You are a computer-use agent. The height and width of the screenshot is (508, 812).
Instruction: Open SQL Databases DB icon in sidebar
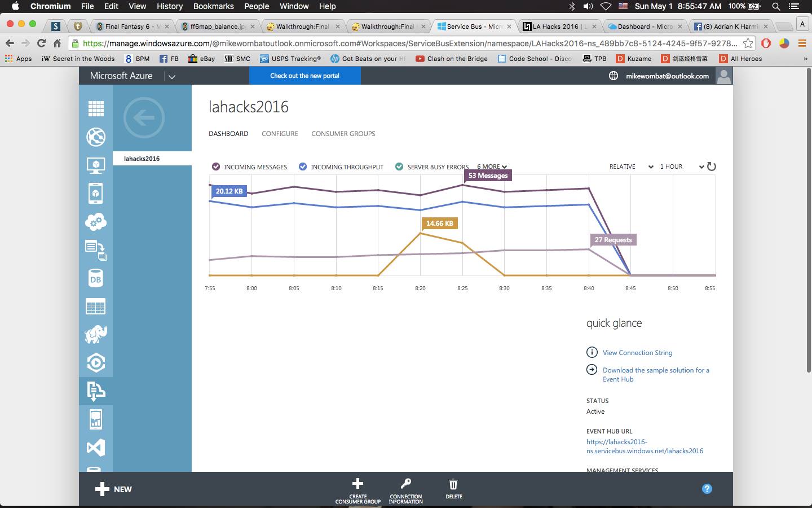coord(96,278)
